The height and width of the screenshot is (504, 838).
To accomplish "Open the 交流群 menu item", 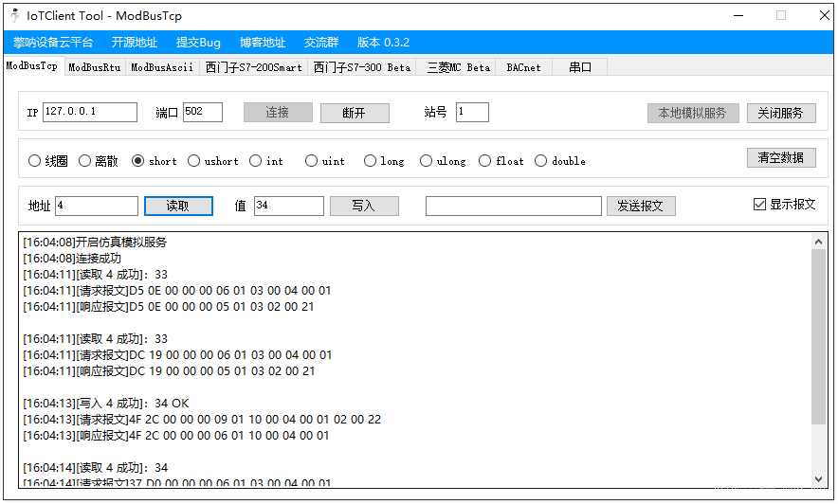I will click(x=321, y=43).
